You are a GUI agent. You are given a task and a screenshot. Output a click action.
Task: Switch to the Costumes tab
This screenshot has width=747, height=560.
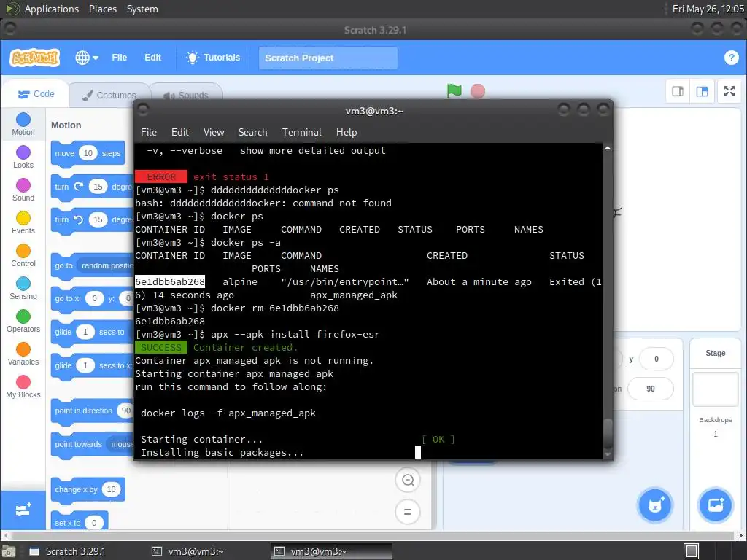tap(109, 96)
